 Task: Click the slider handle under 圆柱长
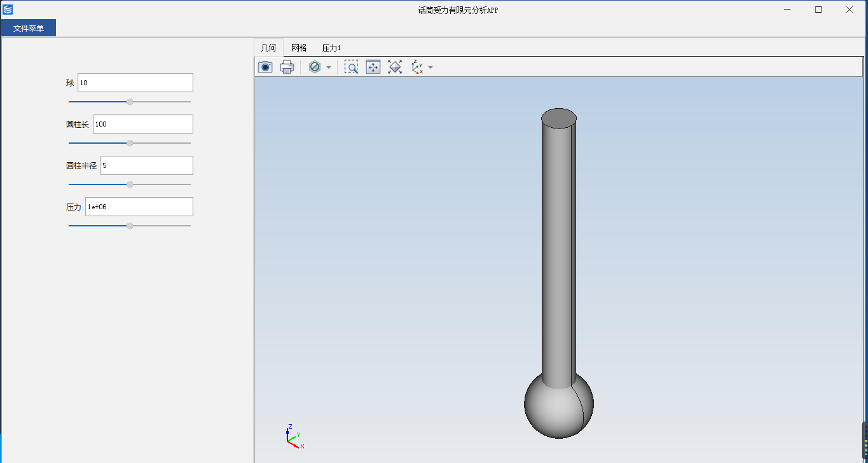130,143
